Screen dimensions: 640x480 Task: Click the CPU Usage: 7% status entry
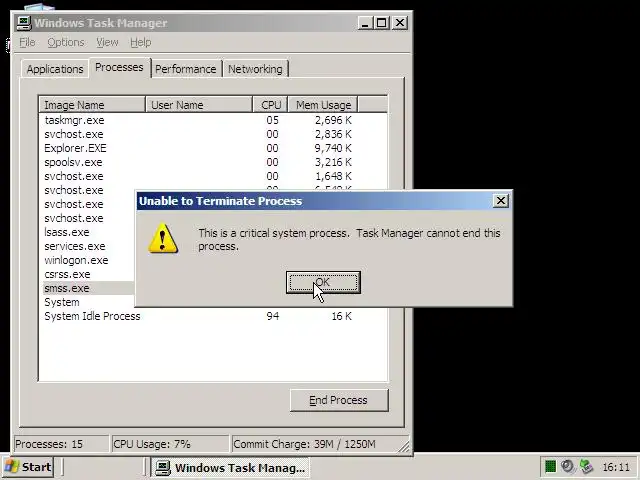coord(170,444)
